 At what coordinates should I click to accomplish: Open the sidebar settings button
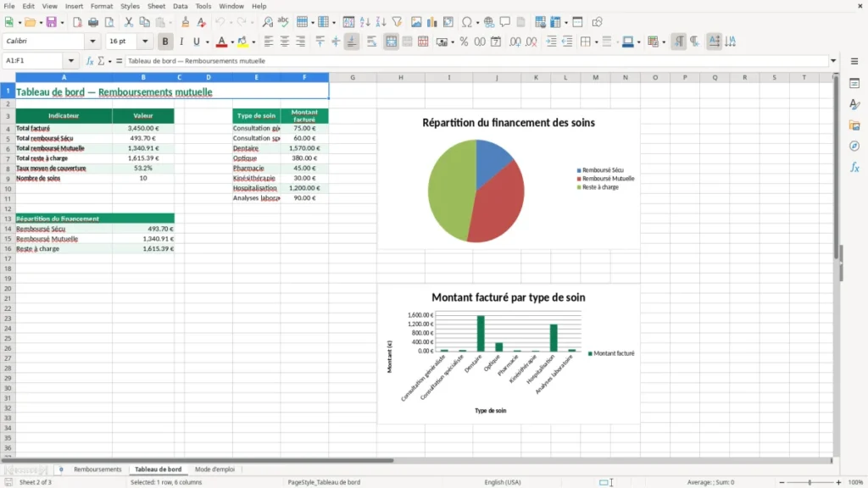854,61
